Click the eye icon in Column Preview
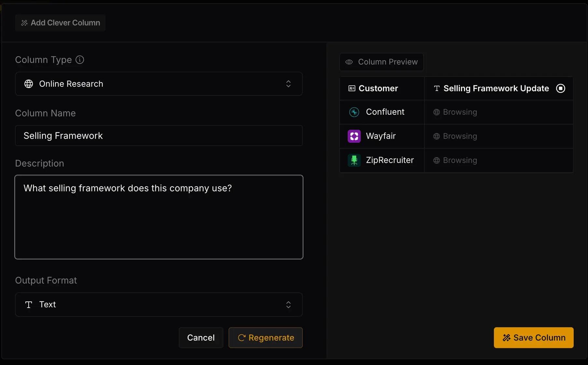Image resolution: width=588 pixels, height=365 pixels. click(x=349, y=62)
